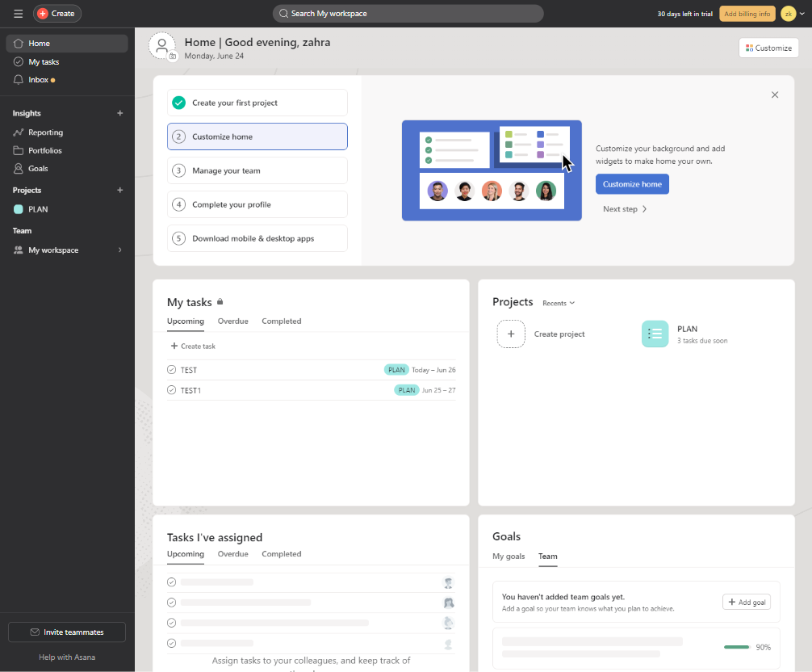Expand the My workspace team chevron
Screen dimensions: 812x672
point(120,250)
